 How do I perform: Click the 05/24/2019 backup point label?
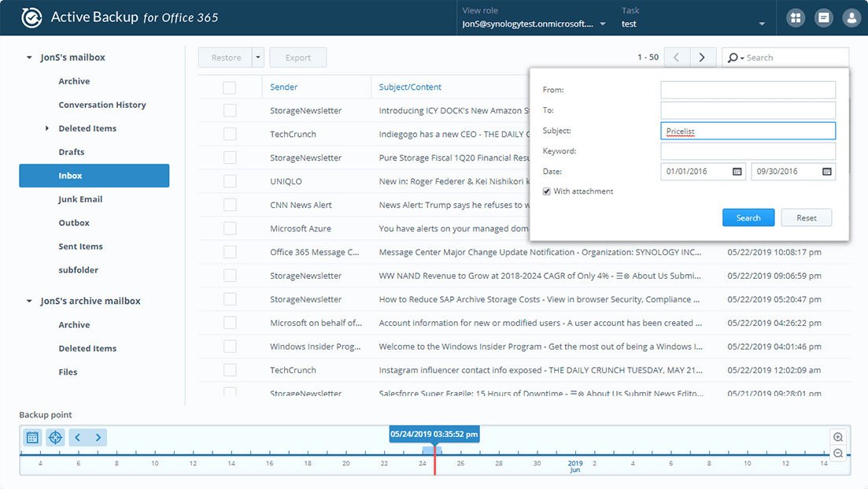434,434
